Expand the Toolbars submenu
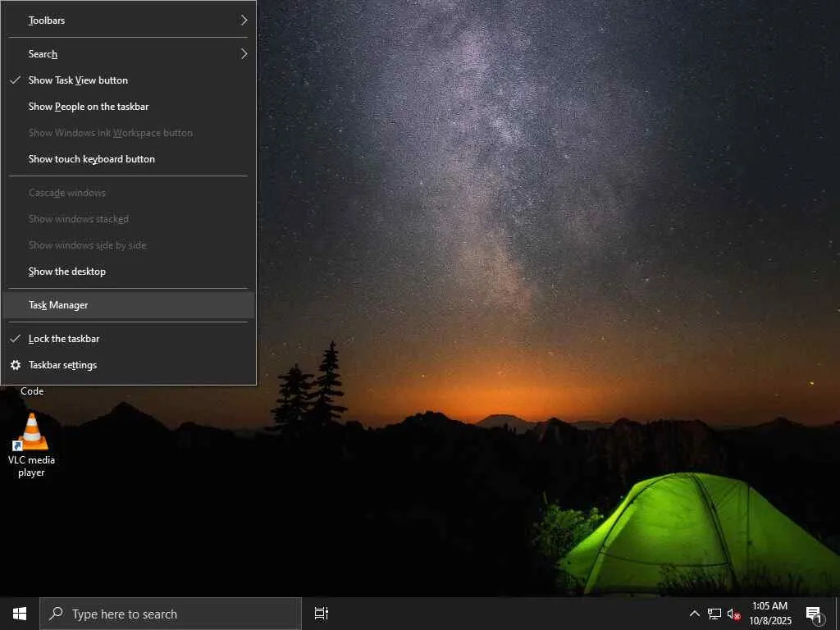This screenshot has height=630, width=840. (x=129, y=21)
